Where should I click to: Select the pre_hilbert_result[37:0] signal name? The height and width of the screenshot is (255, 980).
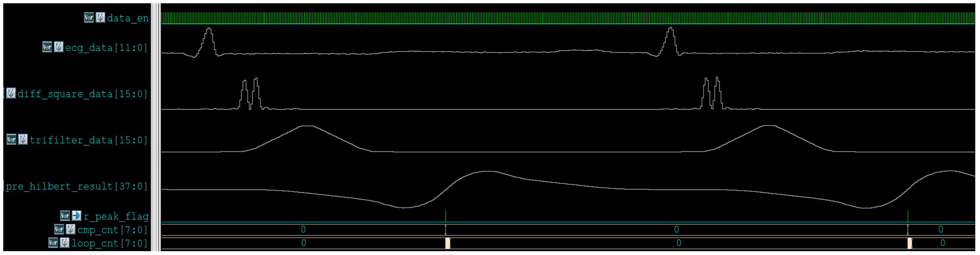click(77, 186)
